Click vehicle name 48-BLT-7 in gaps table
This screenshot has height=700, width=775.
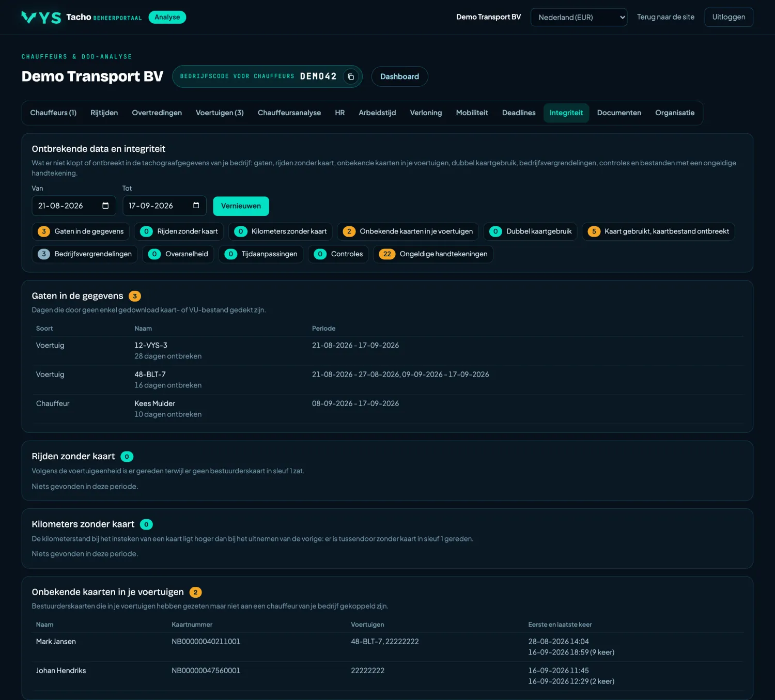(150, 375)
